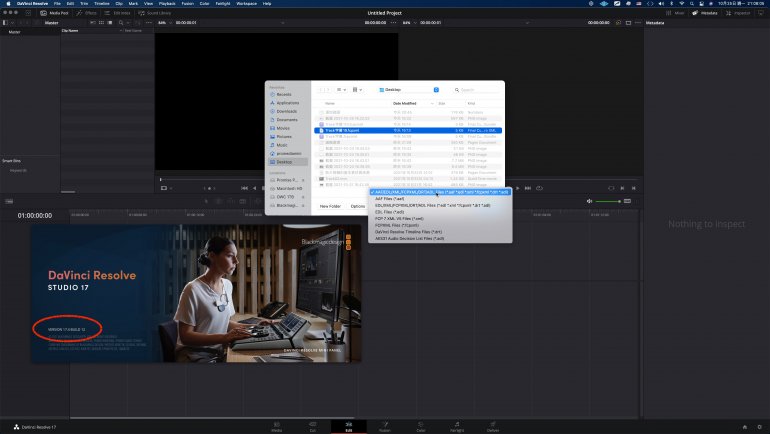
Task: Open the Media Pool panel
Action: click(56, 13)
